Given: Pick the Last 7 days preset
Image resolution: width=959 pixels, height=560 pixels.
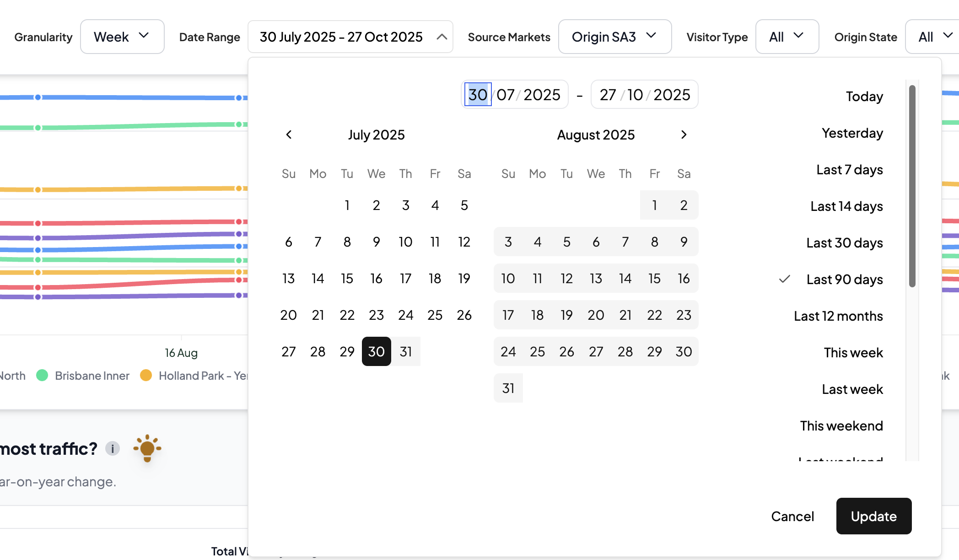Looking at the screenshot, I should [x=849, y=169].
